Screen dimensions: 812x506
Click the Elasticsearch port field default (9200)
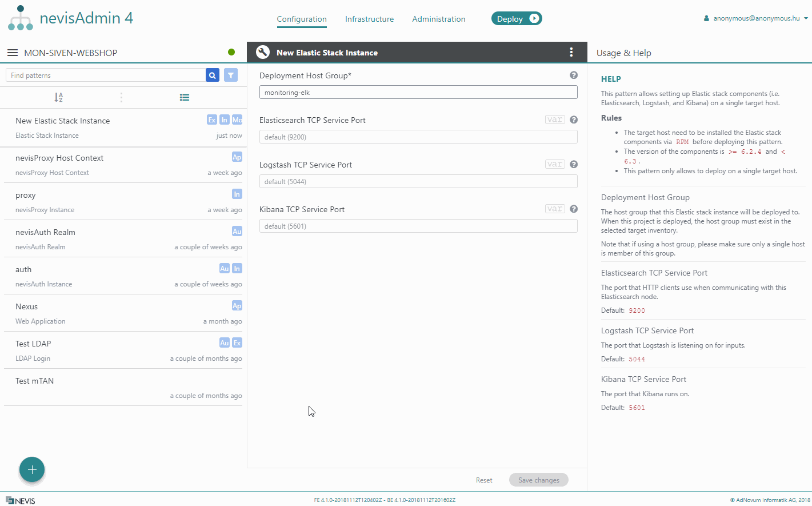[418, 137]
